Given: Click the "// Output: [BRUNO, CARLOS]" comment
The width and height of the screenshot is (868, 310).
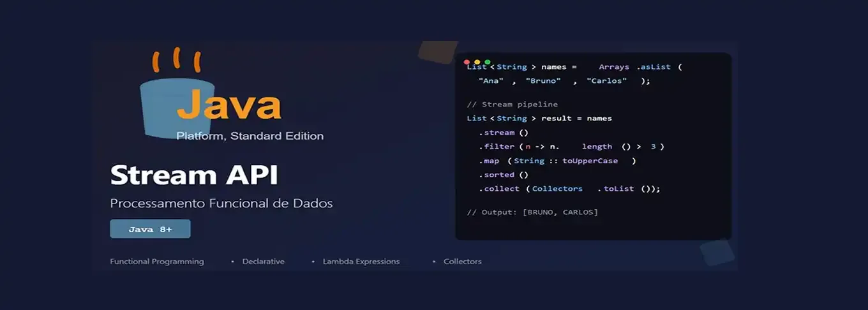Looking at the screenshot, I should coord(532,212).
